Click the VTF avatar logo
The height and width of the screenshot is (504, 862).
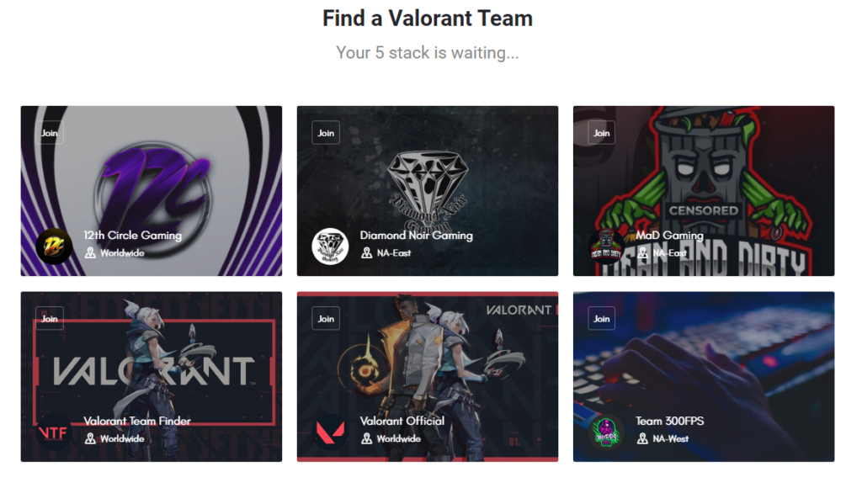click(x=54, y=432)
